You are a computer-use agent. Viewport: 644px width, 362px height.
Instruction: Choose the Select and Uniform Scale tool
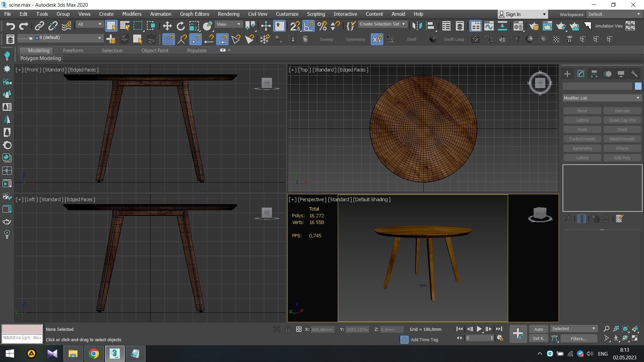pyautogui.click(x=194, y=26)
